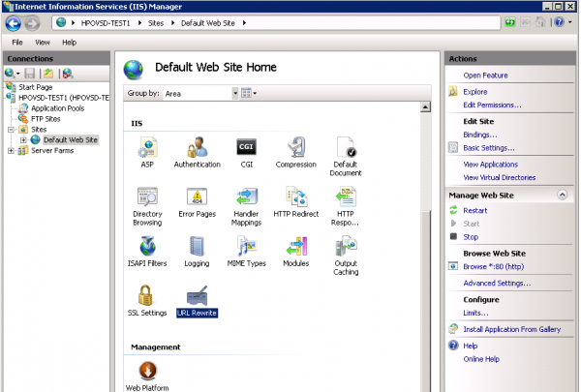Click the scroll up arrow of feature list
Image resolution: width=581 pixels, height=392 pixels.
point(425,107)
